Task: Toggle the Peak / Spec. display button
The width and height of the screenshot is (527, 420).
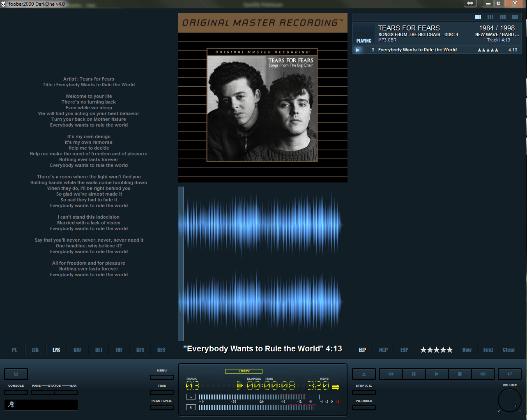Action: [x=162, y=408]
